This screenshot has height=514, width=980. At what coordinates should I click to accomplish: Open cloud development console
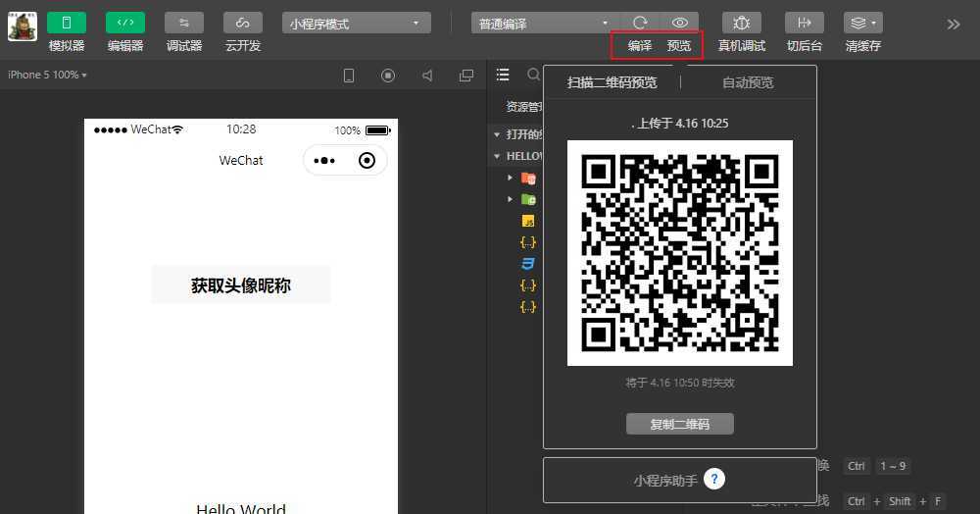[x=242, y=24]
